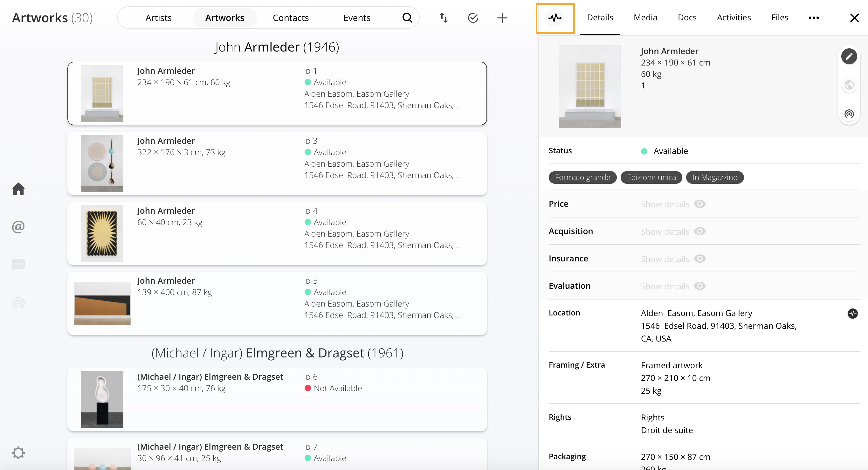Click the broadcast icon below the globe

(849, 114)
